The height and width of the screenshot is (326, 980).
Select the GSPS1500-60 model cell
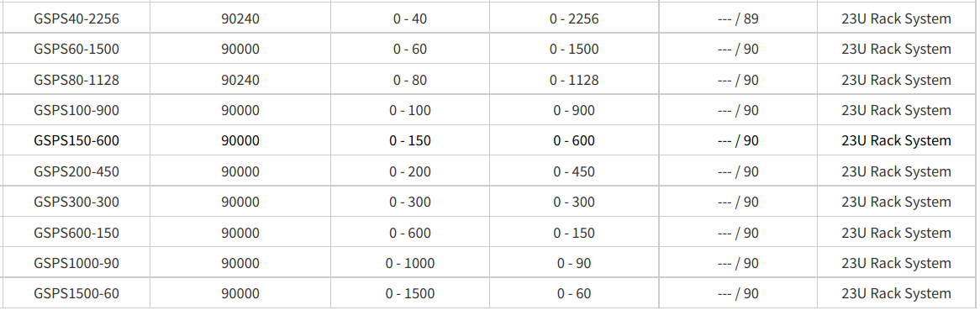pos(76,293)
